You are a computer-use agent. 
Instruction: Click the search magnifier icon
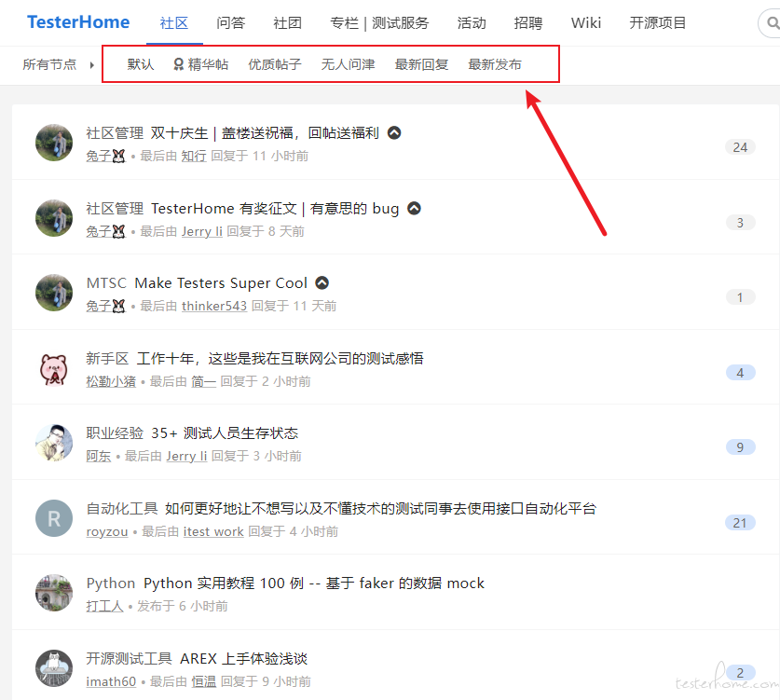tap(772, 23)
